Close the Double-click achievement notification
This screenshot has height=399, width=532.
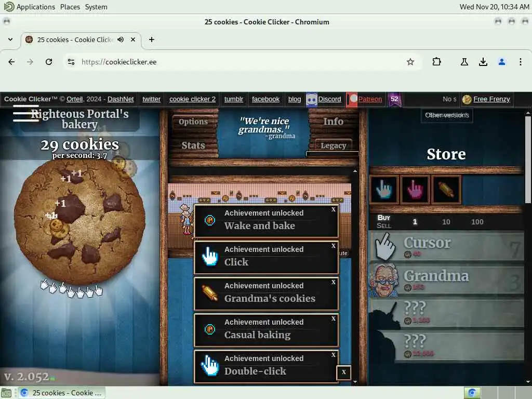pos(334,354)
